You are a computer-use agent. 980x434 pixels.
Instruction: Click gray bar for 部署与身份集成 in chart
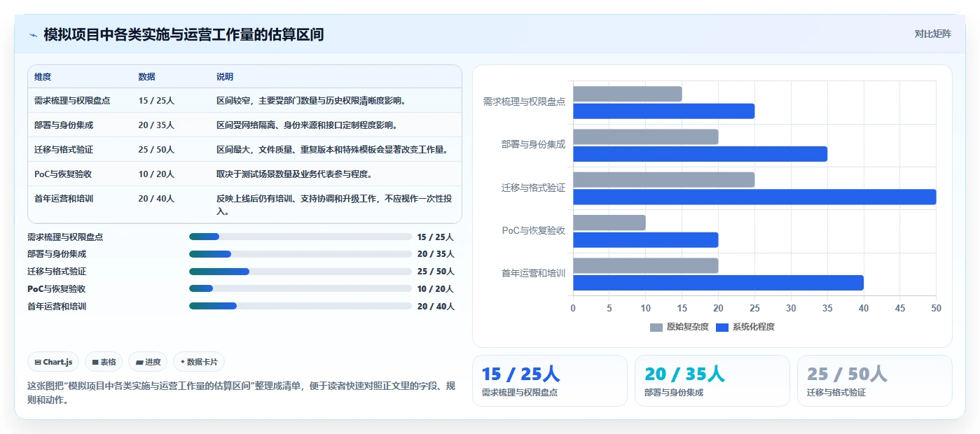[x=646, y=136]
